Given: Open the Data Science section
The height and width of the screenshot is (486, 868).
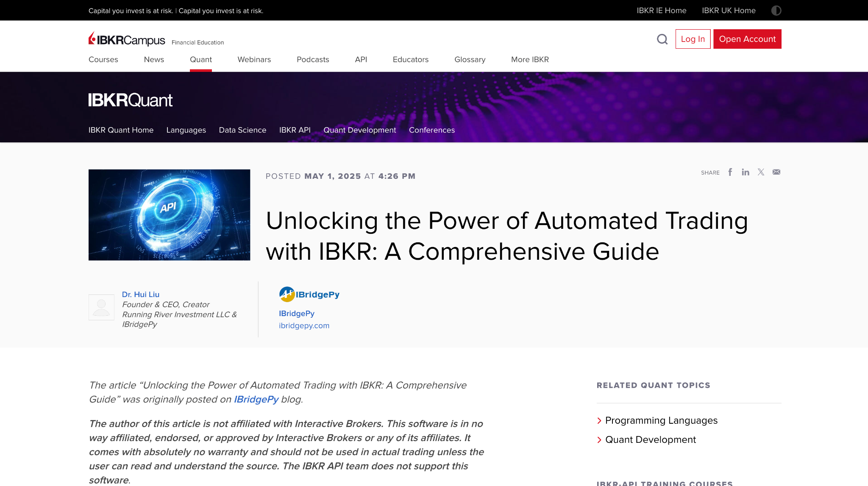Looking at the screenshot, I should (x=242, y=130).
